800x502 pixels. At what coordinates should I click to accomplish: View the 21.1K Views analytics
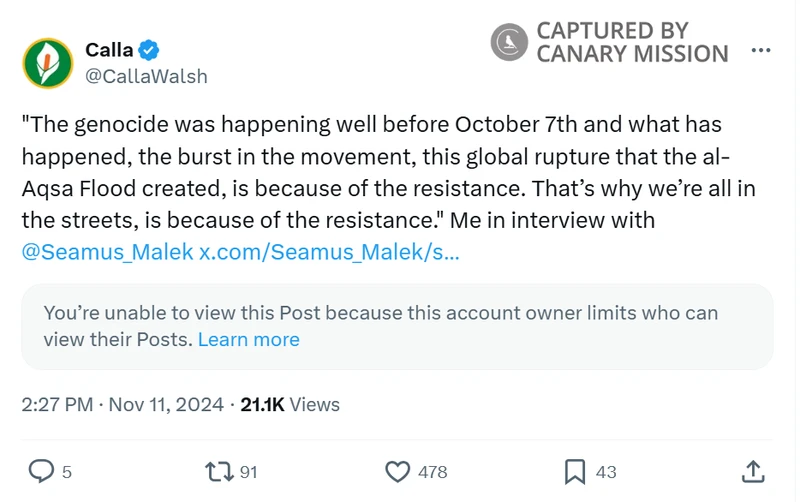click(x=290, y=405)
